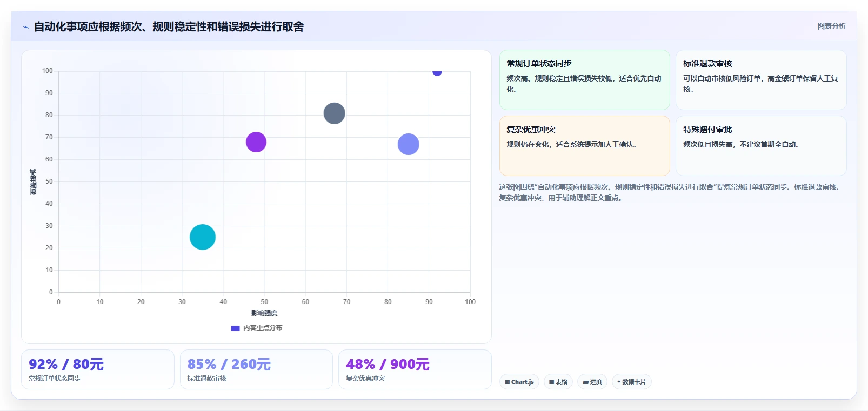Click the gray-blue bubble near 67 on the chart
The width and height of the screenshot is (868, 411).
tap(335, 113)
